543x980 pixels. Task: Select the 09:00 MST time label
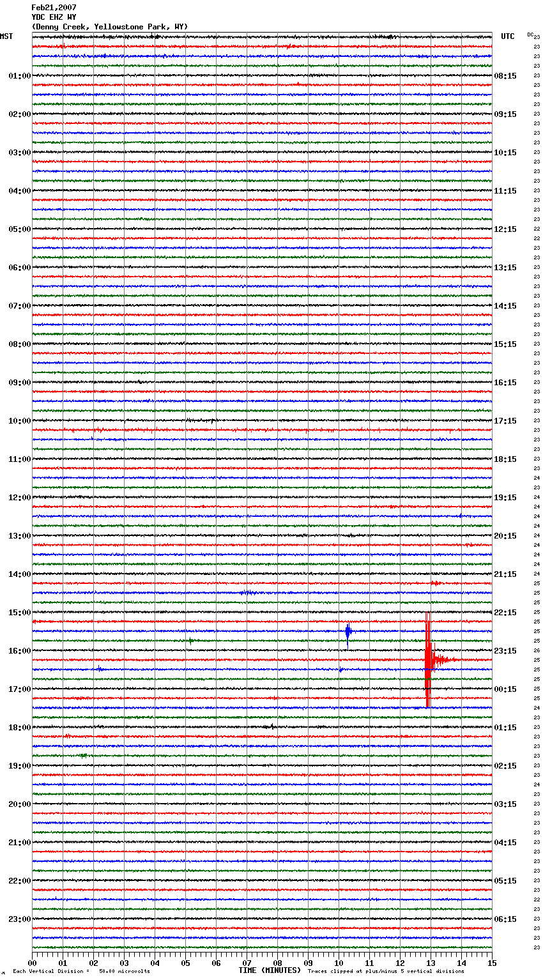(19, 383)
